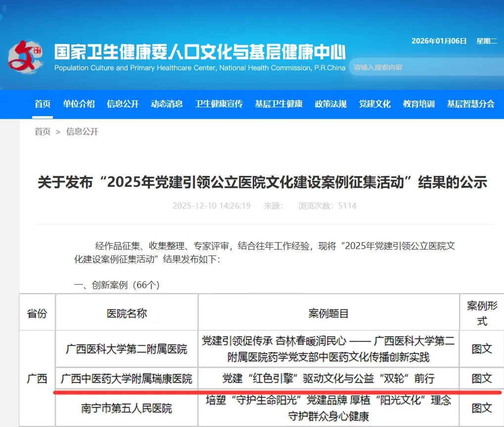Click the 南宁市第五人民医院 table cell
This screenshot has width=504, height=427.
tap(126, 408)
